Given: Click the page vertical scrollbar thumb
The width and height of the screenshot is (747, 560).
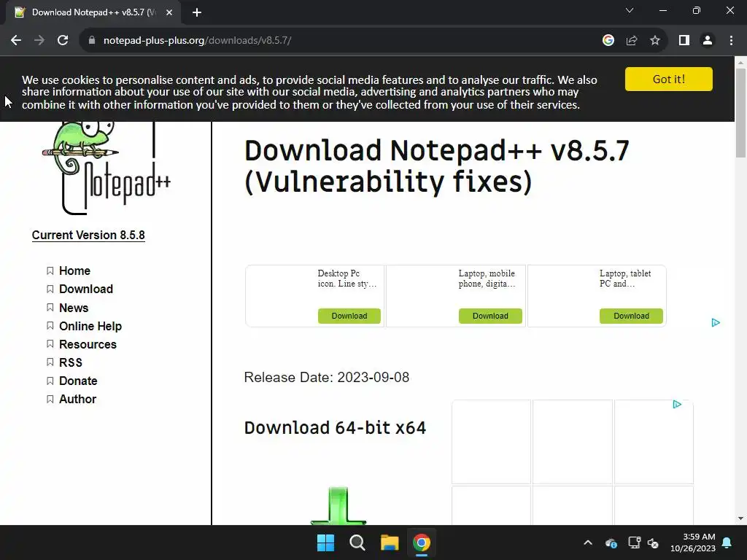Looking at the screenshot, I should coord(741,112).
